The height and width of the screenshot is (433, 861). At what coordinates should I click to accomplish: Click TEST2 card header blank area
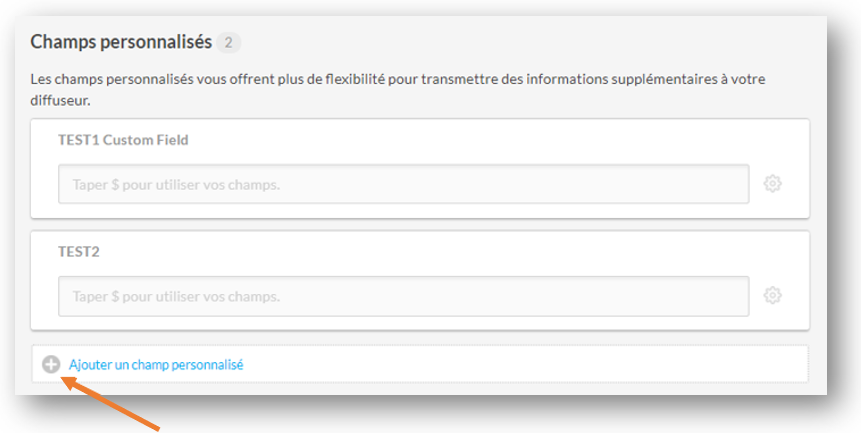coord(500,252)
